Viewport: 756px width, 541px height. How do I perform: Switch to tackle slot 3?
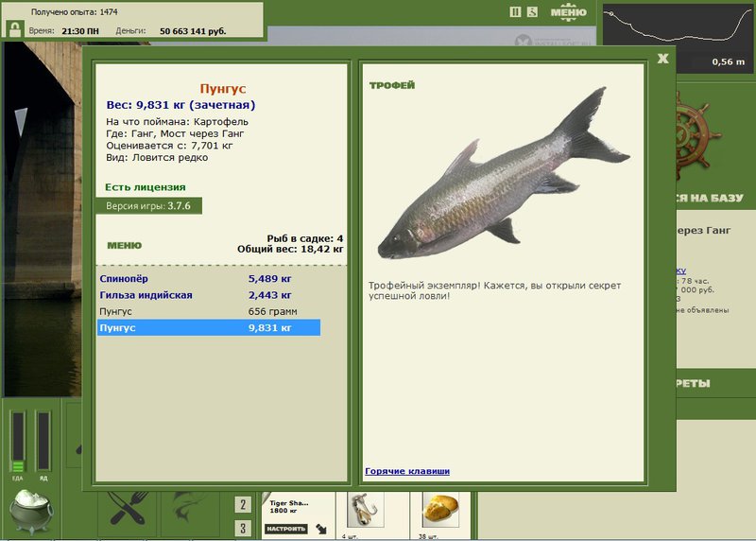tap(243, 529)
